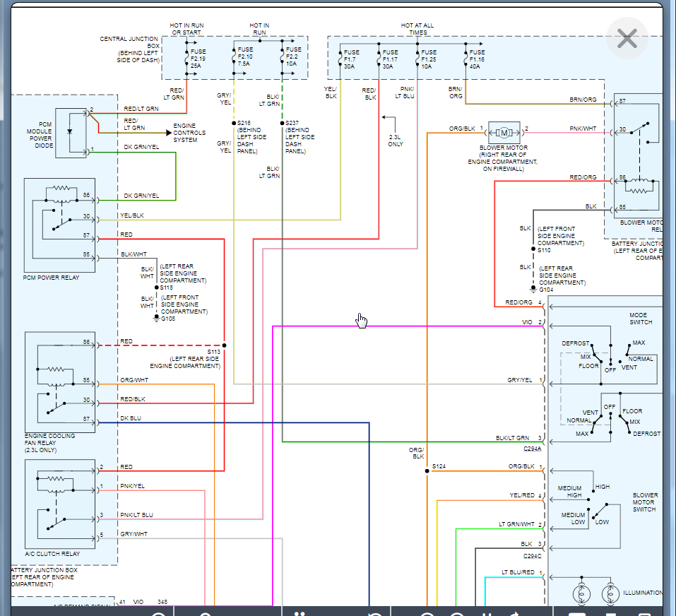Click the PCM module power diode symbol
This screenshot has width=676, height=616.
click(x=71, y=132)
